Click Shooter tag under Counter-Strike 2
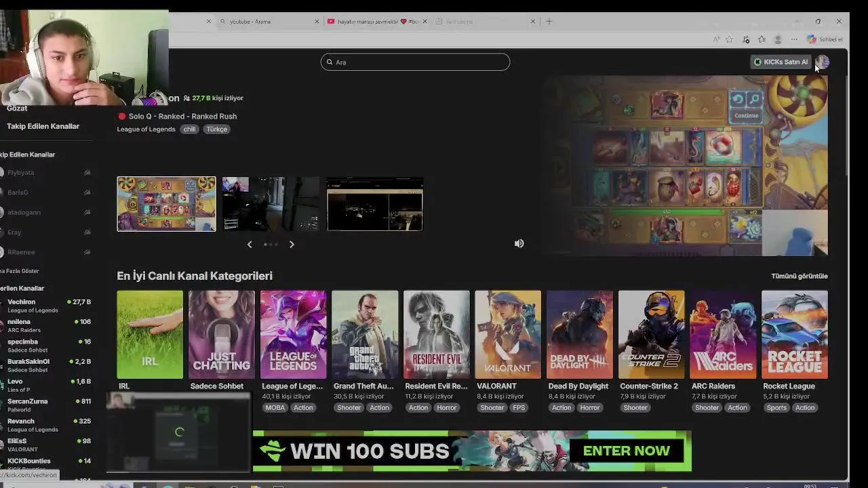Screen dimensions: 868x488 [635, 408]
